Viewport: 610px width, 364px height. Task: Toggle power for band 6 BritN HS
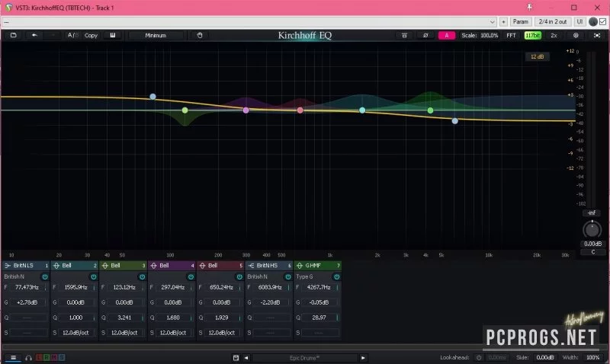click(x=288, y=277)
